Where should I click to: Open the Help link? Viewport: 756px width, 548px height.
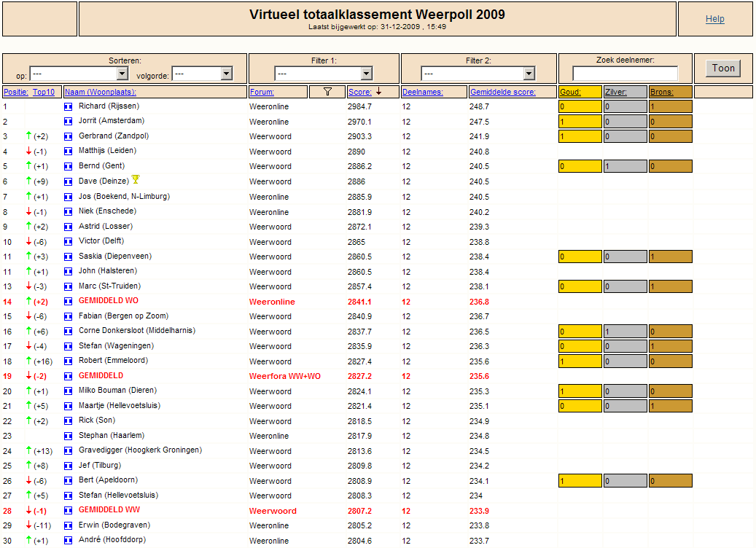715,19
